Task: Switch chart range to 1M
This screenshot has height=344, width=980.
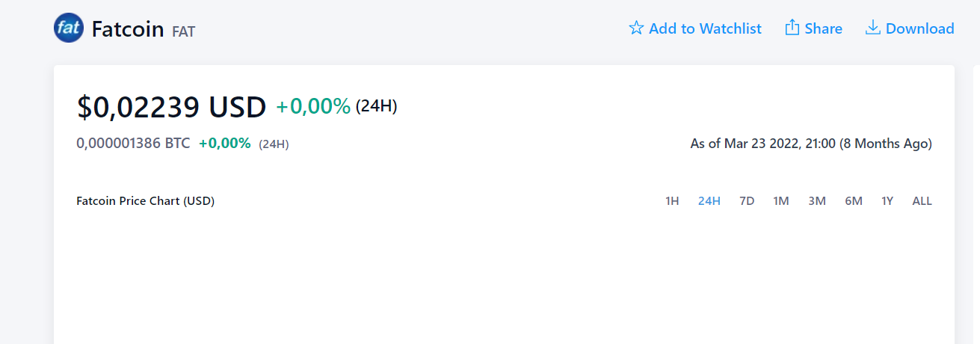Action: point(781,201)
